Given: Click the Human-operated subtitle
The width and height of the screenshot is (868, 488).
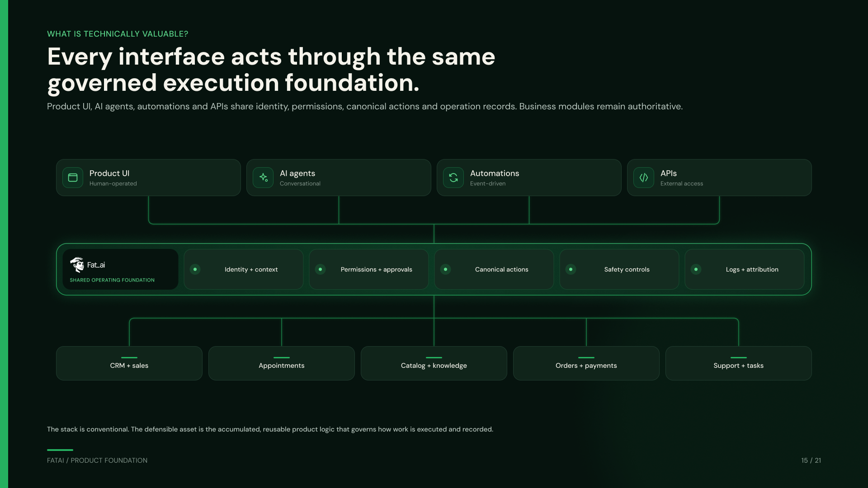Looking at the screenshot, I should [x=113, y=183].
